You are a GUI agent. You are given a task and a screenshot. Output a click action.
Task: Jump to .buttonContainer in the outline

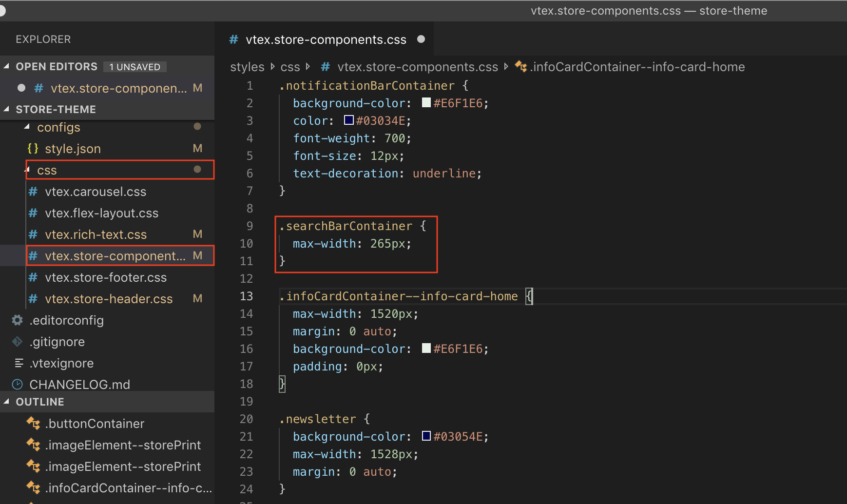[95, 424]
